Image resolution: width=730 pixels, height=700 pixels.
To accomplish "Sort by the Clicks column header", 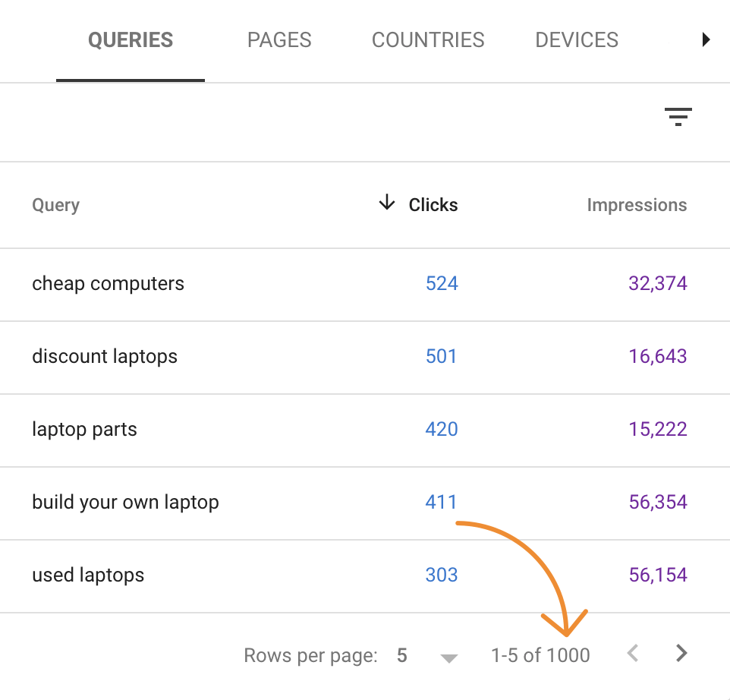I will pyautogui.click(x=433, y=205).
